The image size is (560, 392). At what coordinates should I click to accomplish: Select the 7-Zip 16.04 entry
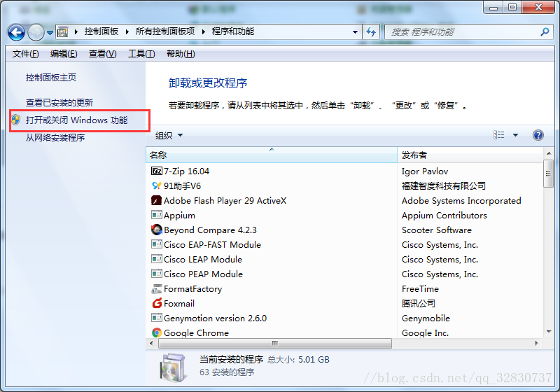click(x=186, y=171)
